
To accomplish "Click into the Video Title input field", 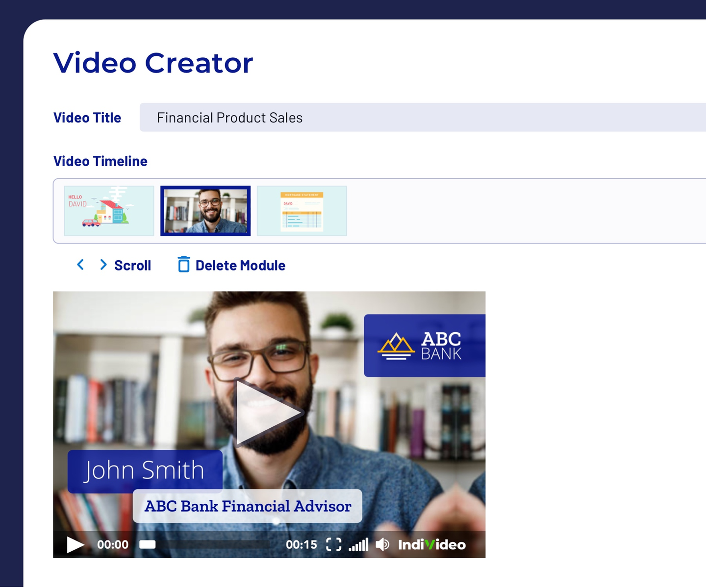I will pos(422,118).
